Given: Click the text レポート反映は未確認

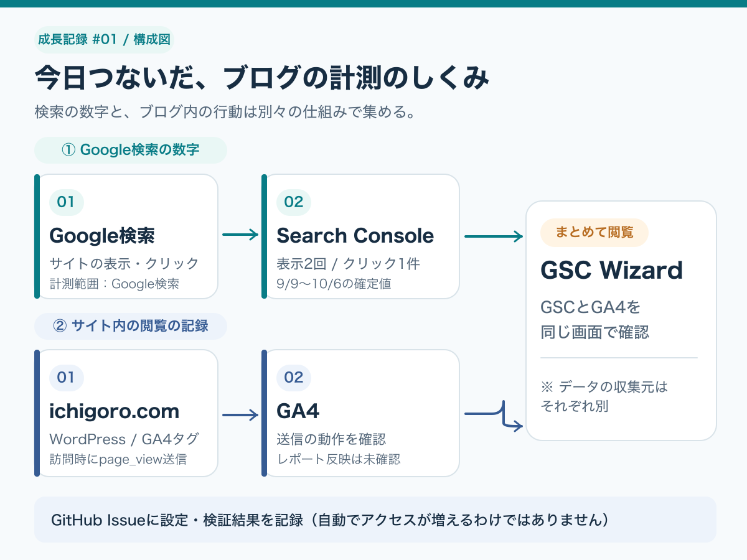Looking at the screenshot, I should 339,459.
